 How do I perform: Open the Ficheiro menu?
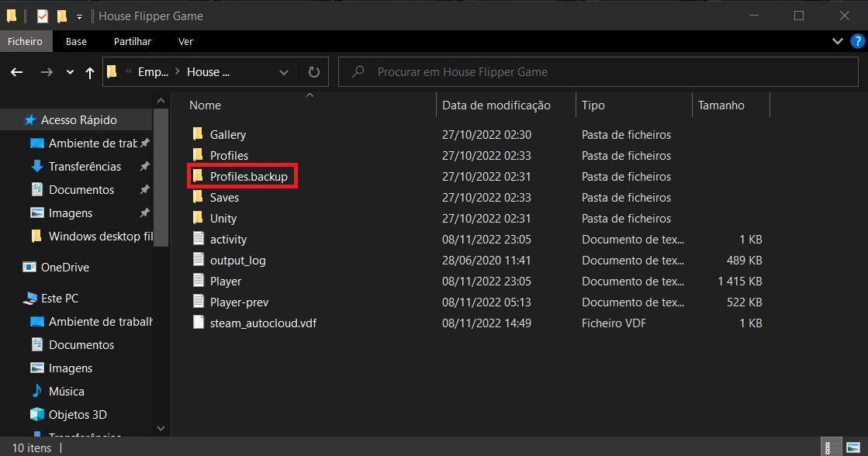point(26,41)
